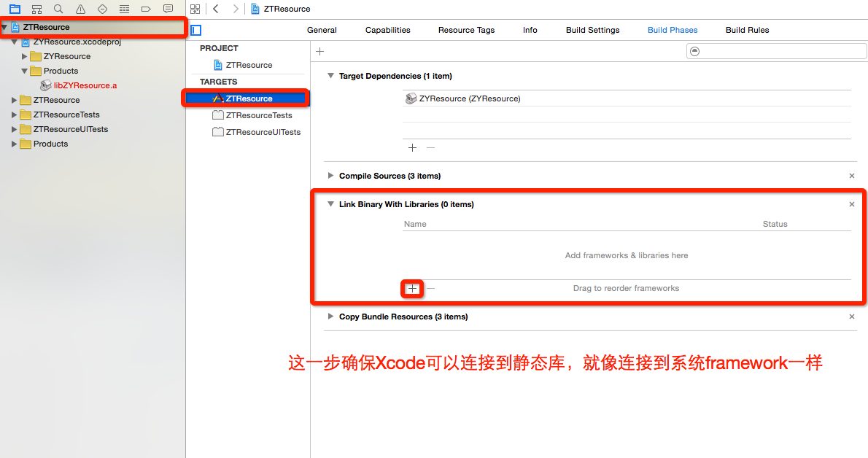This screenshot has width=868, height=458.
Task: Select libZYResource.a in navigator
Action: coord(85,85)
